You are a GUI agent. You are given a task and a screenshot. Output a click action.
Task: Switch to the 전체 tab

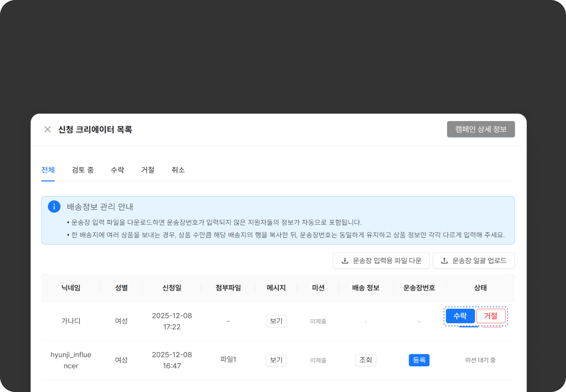click(x=48, y=170)
